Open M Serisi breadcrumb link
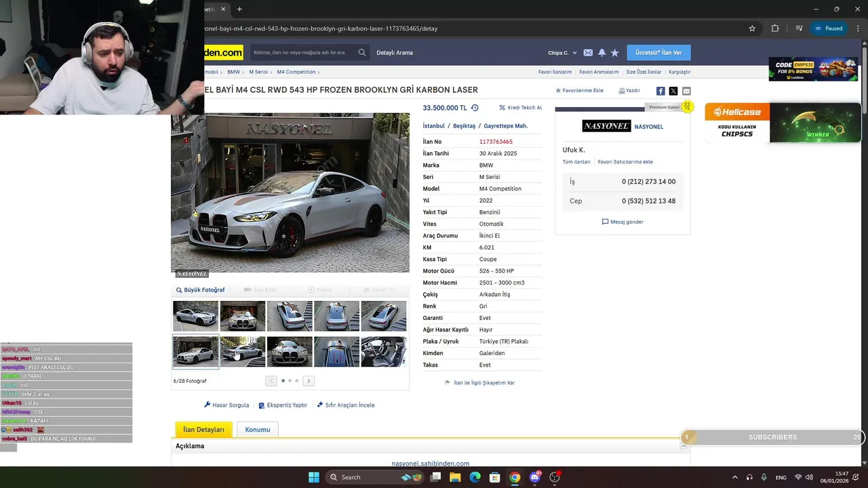The image size is (868, 488). pos(259,72)
